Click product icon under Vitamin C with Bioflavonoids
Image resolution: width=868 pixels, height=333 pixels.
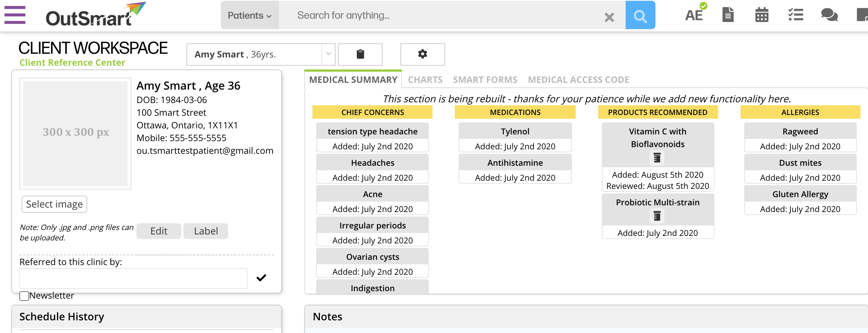[657, 158]
